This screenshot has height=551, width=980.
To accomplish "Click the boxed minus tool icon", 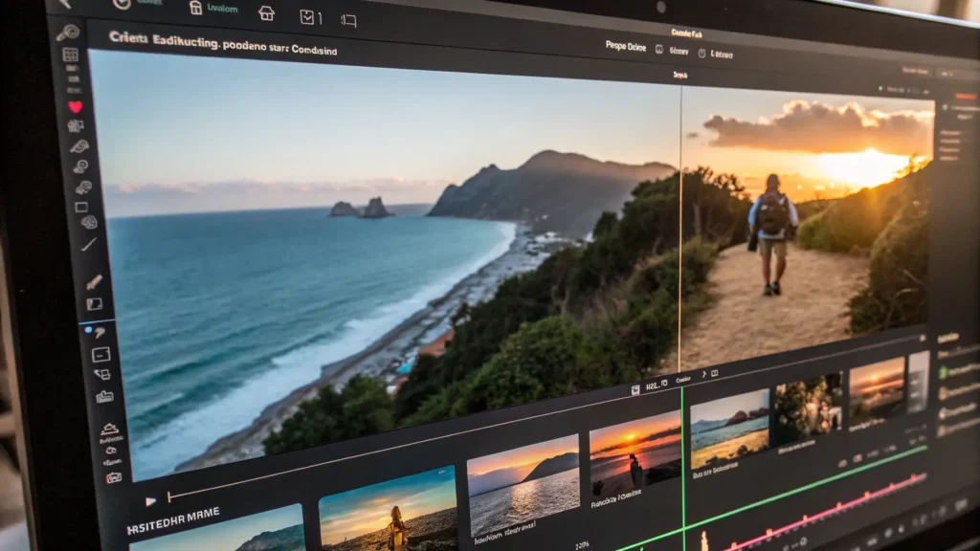I will [100, 355].
